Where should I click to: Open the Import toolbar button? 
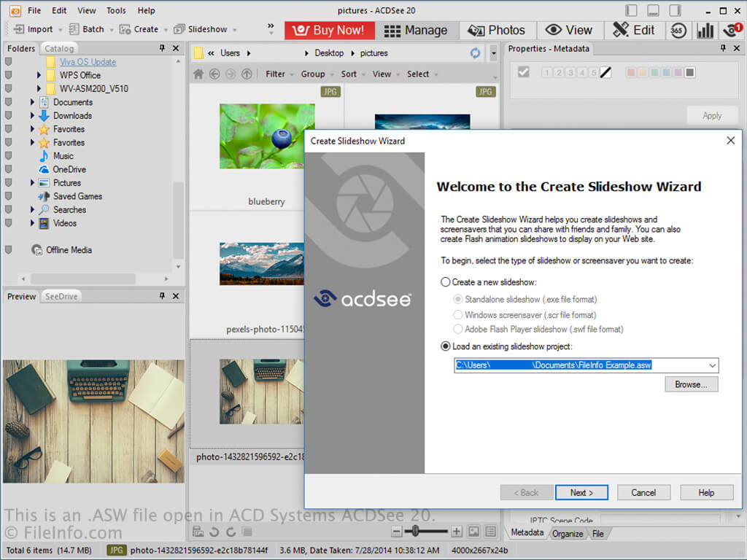(34, 29)
